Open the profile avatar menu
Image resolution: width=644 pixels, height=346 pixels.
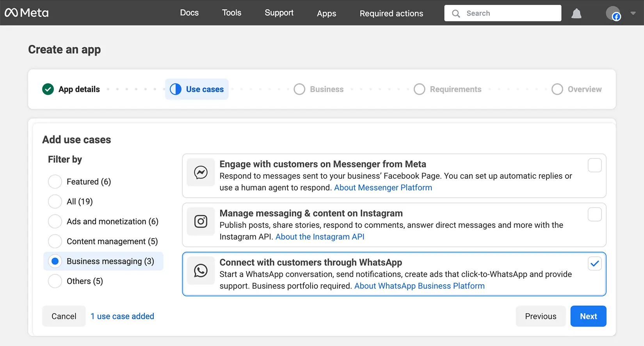(613, 13)
